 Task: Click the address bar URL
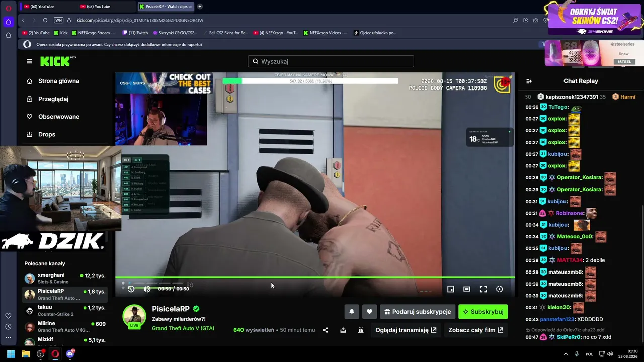pyautogui.click(x=140, y=20)
